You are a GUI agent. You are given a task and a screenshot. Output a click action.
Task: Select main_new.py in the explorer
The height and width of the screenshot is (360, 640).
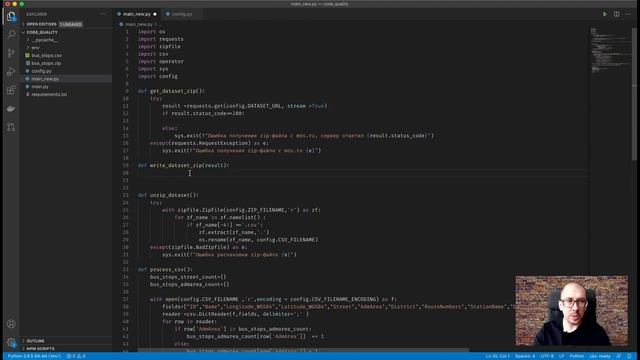(45, 78)
